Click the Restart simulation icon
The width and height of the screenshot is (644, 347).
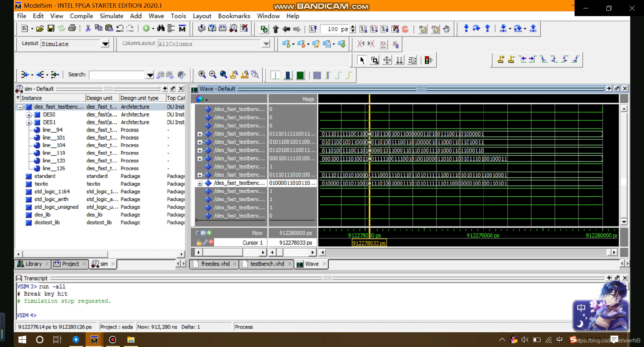click(x=313, y=29)
